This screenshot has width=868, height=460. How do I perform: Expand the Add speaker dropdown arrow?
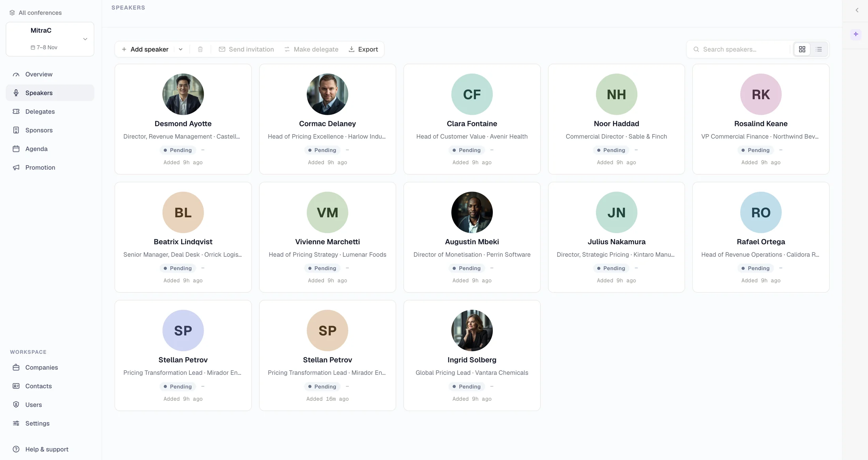point(181,49)
